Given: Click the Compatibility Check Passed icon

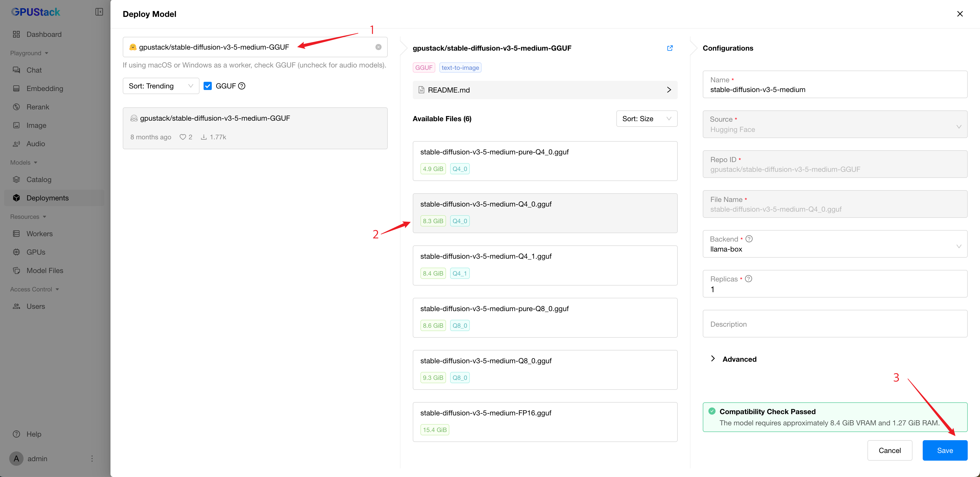Looking at the screenshot, I should point(712,411).
